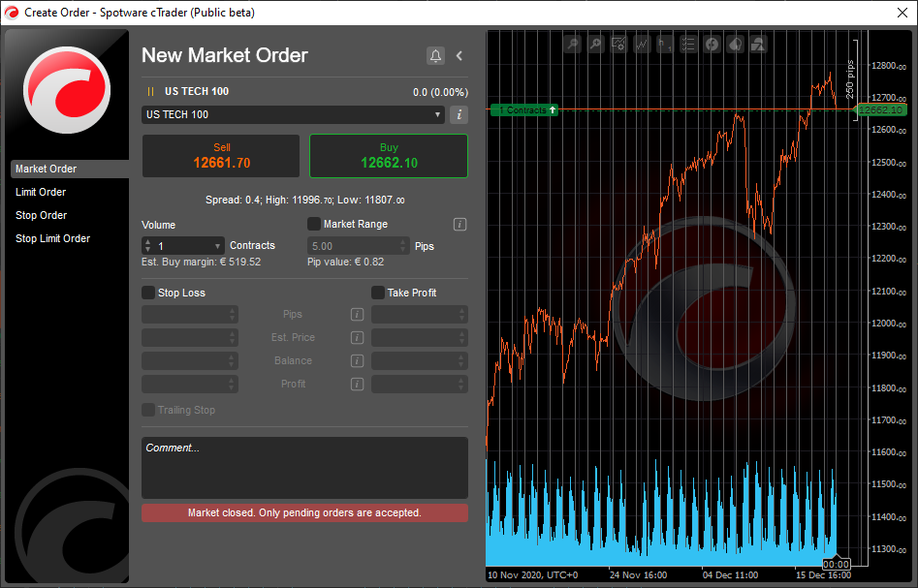Click the color palette icon on chart toolbar
Screen dimensions: 918x588
pos(735,44)
